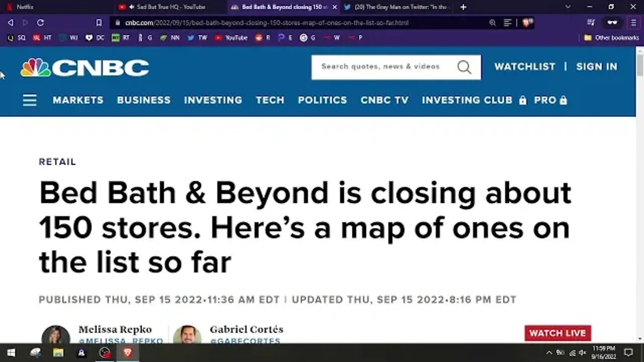Open the POLITICS menu
644x362 pixels.
tap(323, 100)
